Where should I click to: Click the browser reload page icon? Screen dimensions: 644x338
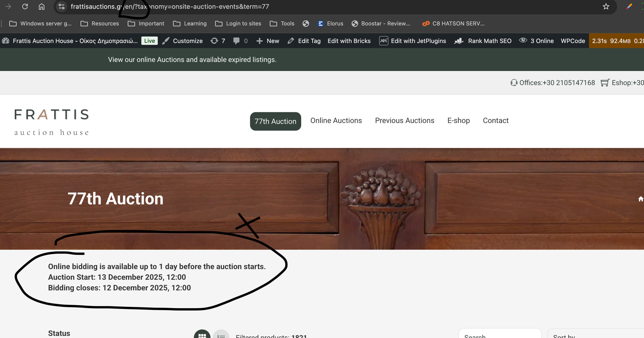[25, 7]
